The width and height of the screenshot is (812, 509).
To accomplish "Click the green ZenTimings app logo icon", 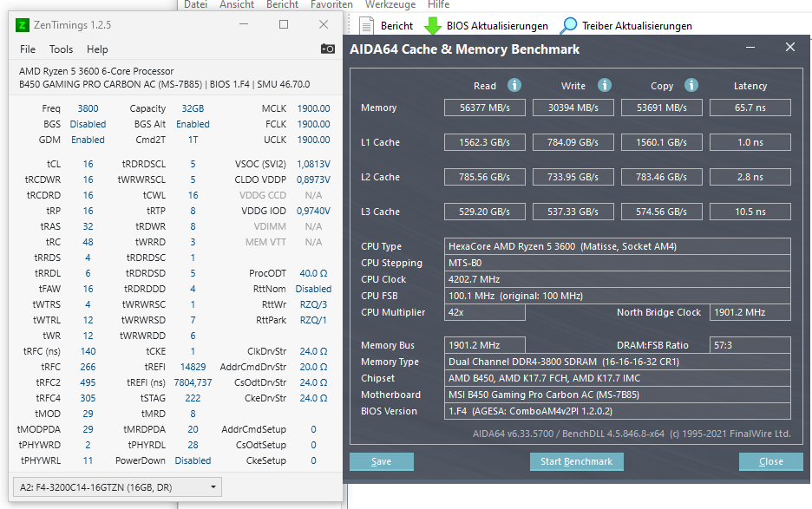I will [23, 25].
